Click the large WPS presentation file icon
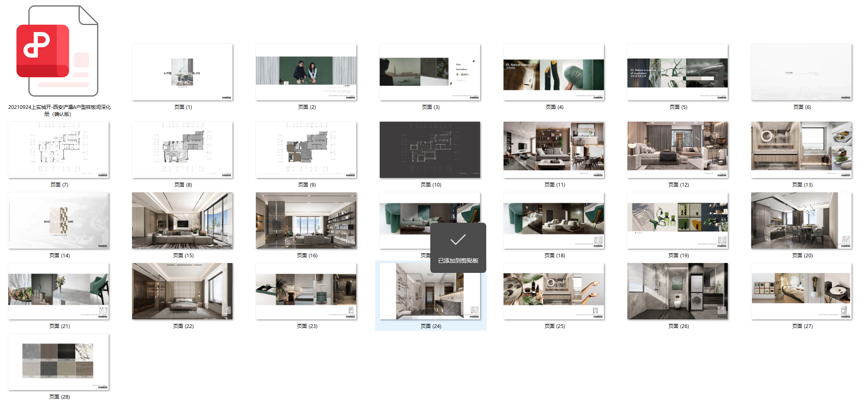 [x=58, y=51]
